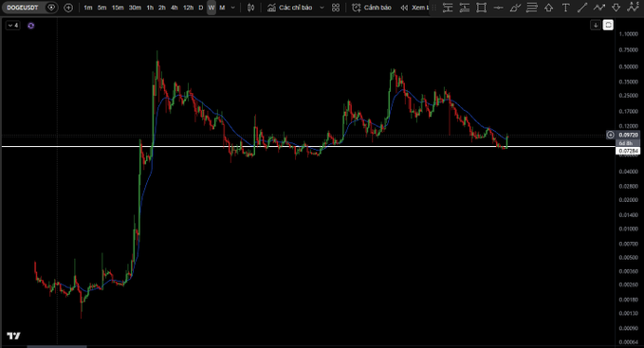This screenshot has width=644, height=348.
Task: Select the 5m timeframe
Action: [x=101, y=8]
